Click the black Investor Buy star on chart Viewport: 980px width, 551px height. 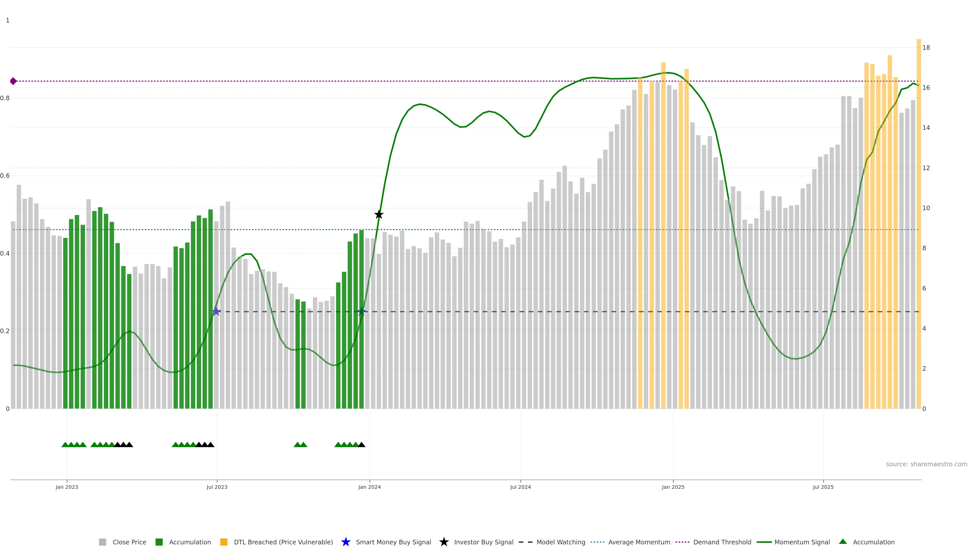(378, 215)
